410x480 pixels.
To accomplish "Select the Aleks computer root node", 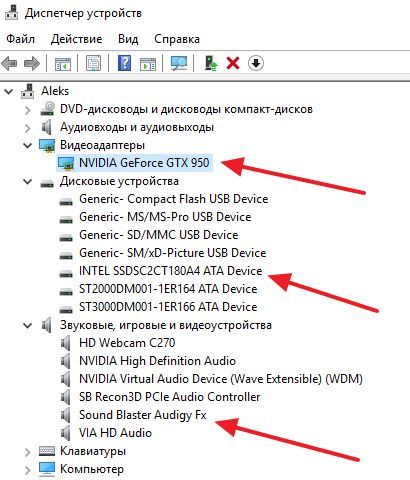I will [x=55, y=91].
